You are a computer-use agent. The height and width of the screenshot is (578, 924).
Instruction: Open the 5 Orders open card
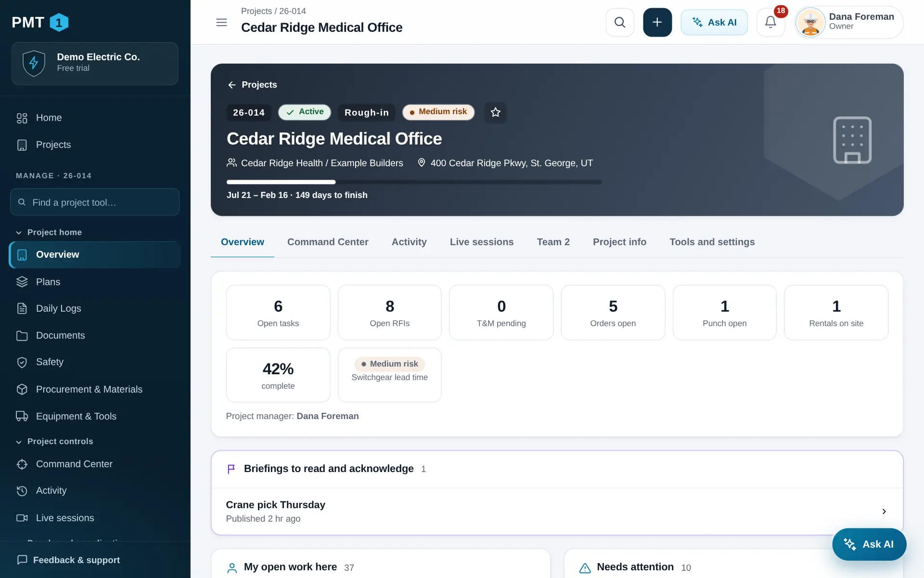click(613, 312)
